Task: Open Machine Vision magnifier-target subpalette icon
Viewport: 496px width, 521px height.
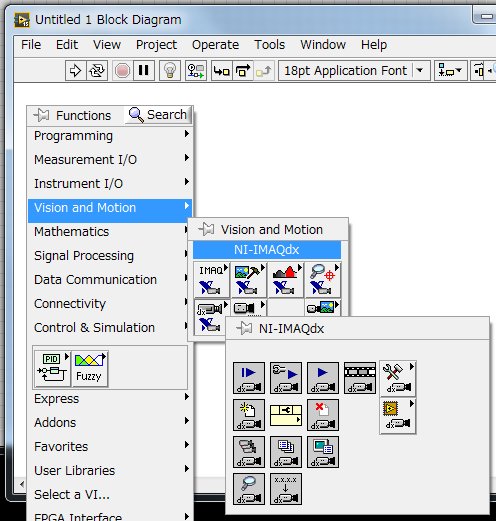Action: tap(322, 280)
